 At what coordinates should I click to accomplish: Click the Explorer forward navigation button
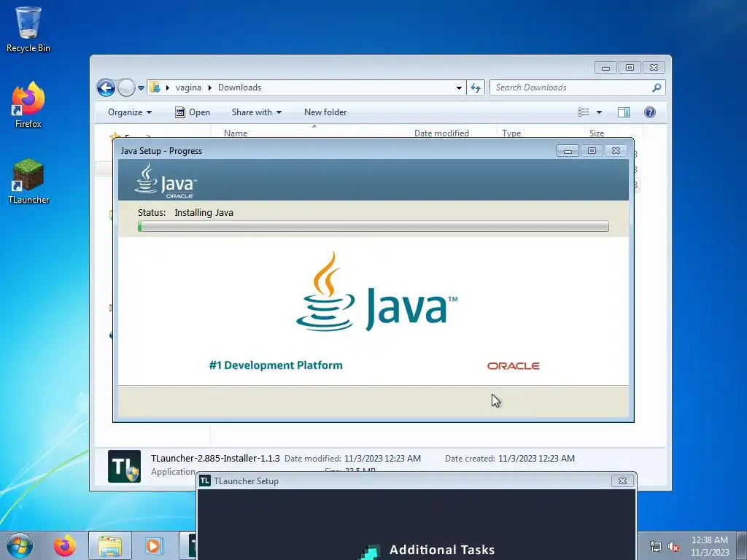(x=126, y=87)
